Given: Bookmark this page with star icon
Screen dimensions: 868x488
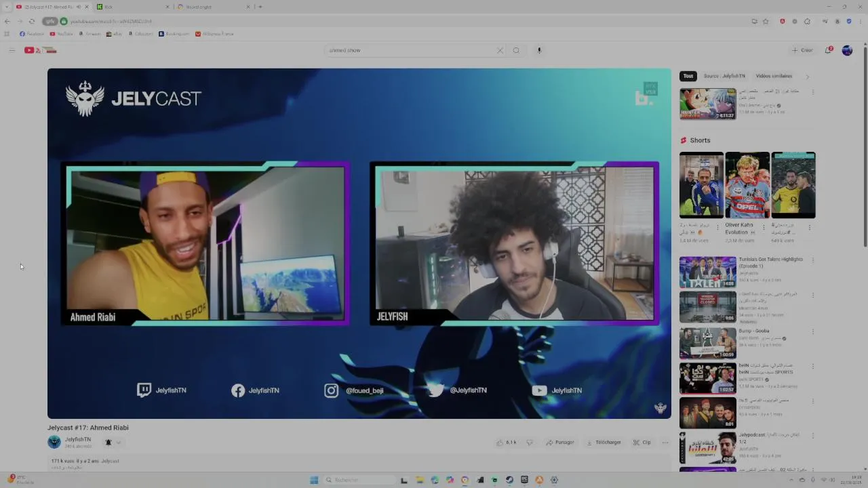Looking at the screenshot, I should pos(766,21).
